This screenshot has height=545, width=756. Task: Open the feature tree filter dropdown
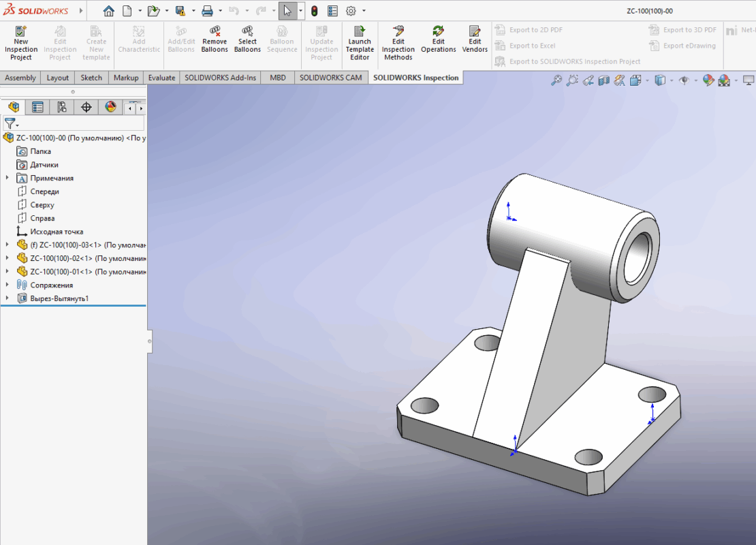[x=12, y=124]
